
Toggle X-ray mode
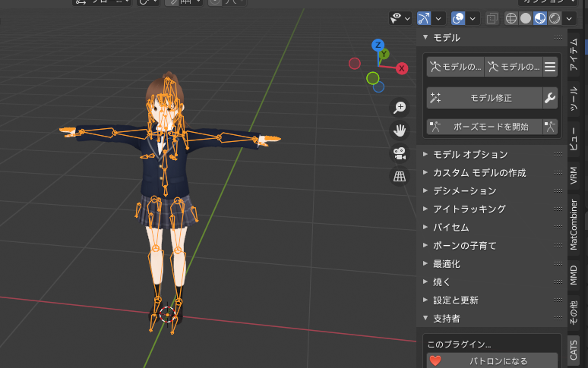(492, 18)
